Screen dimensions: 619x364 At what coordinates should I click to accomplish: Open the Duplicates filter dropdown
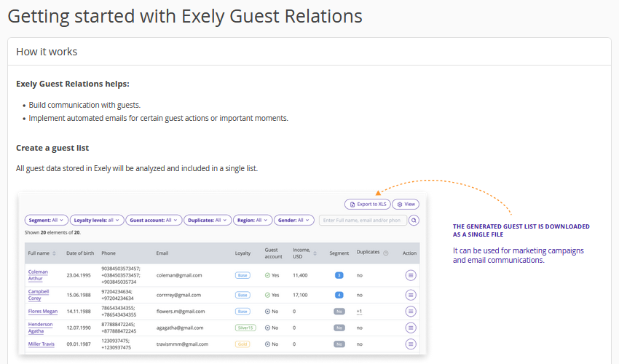208,220
